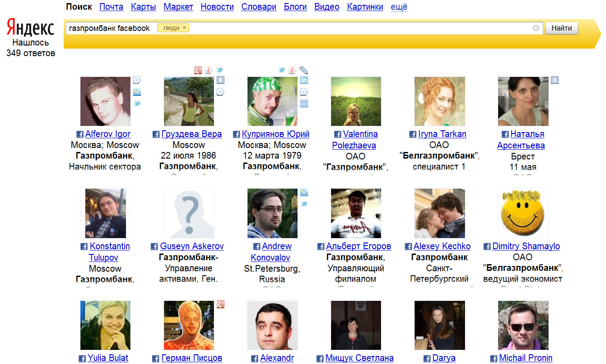Open Andrew Konovalov's Foursquare checkmark icon
This screenshot has width=606, height=364.
tap(304, 192)
